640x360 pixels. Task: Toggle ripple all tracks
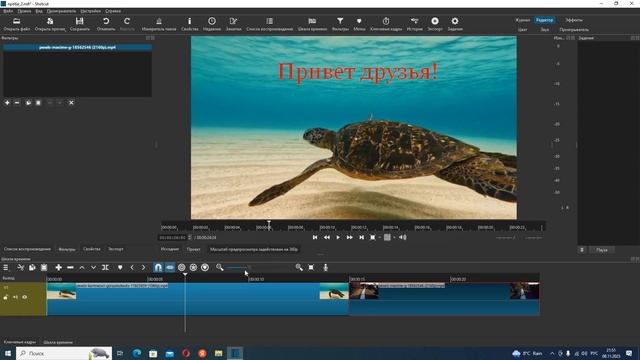pos(193,267)
